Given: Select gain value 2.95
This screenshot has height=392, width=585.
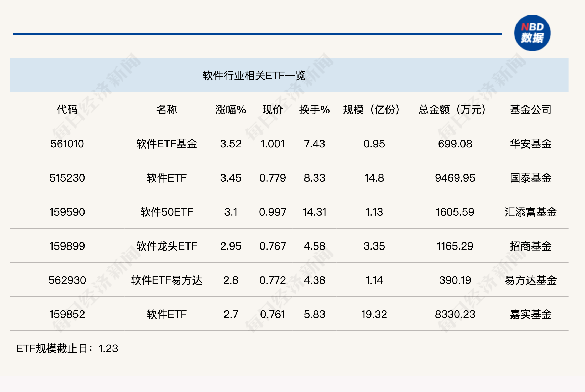Looking at the screenshot, I should coord(231,246).
